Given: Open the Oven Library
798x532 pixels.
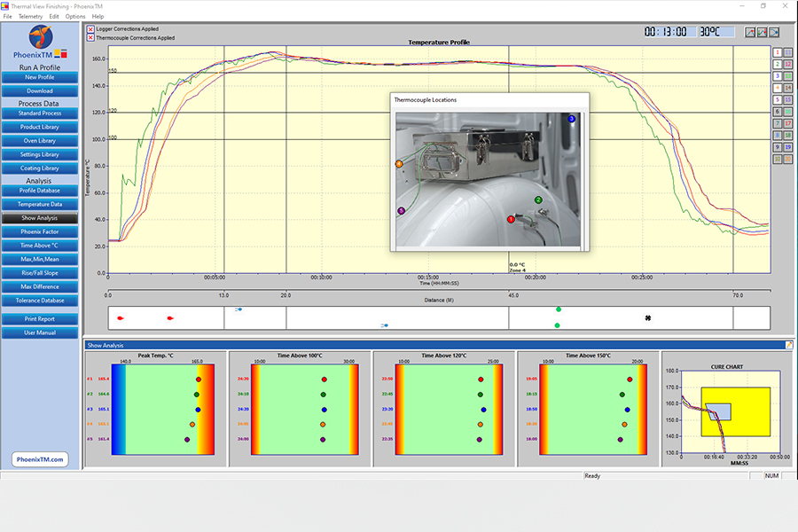Looking at the screenshot, I should [x=40, y=141].
